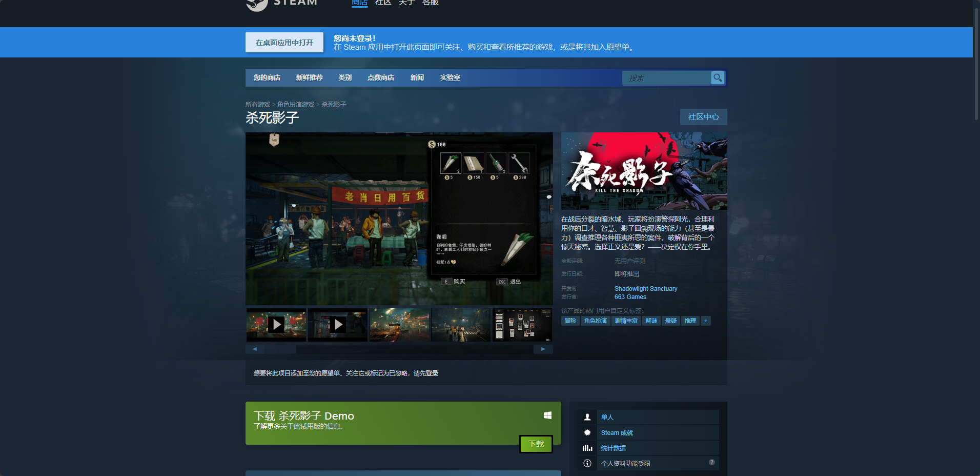Select the fifth evidence board thumbnail

pyautogui.click(x=522, y=325)
